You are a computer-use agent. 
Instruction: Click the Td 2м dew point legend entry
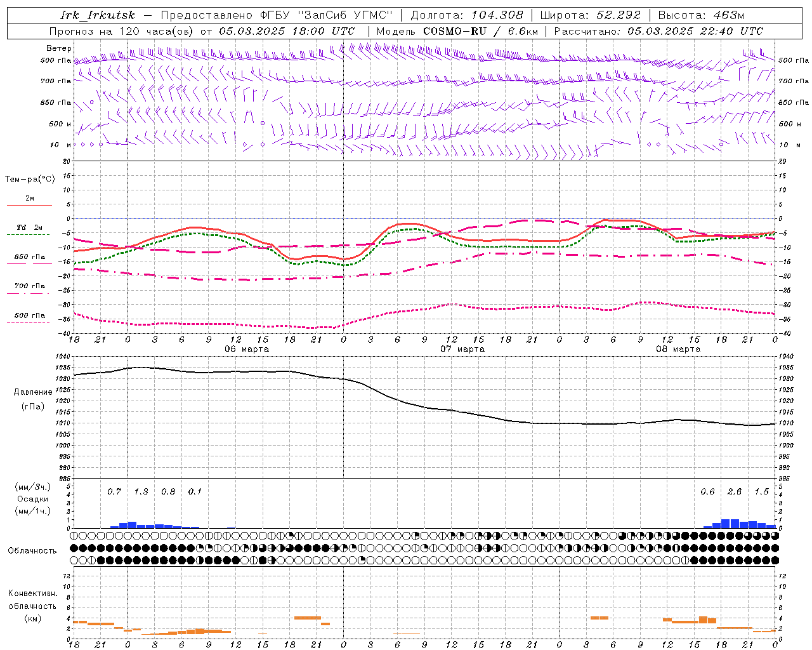pyautogui.click(x=30, y=227)
